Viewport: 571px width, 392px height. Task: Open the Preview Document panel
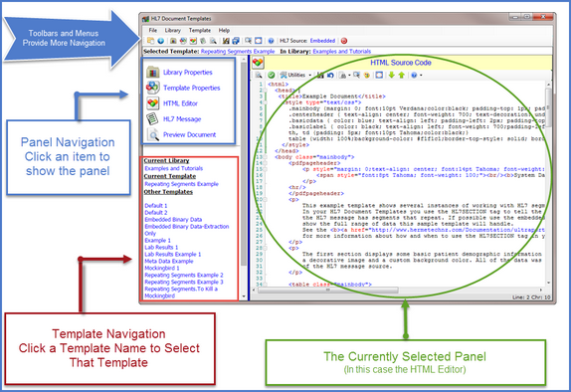point(181,134)
